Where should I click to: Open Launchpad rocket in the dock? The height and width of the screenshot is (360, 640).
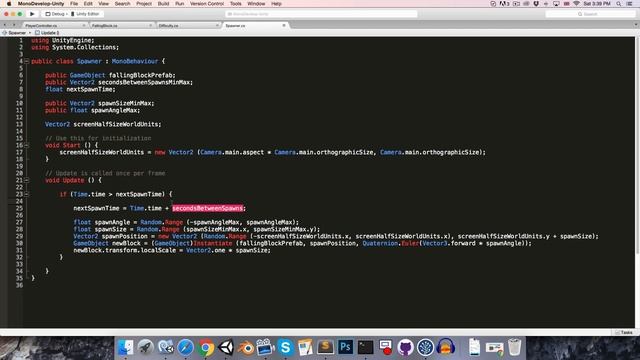pos(146,348)
